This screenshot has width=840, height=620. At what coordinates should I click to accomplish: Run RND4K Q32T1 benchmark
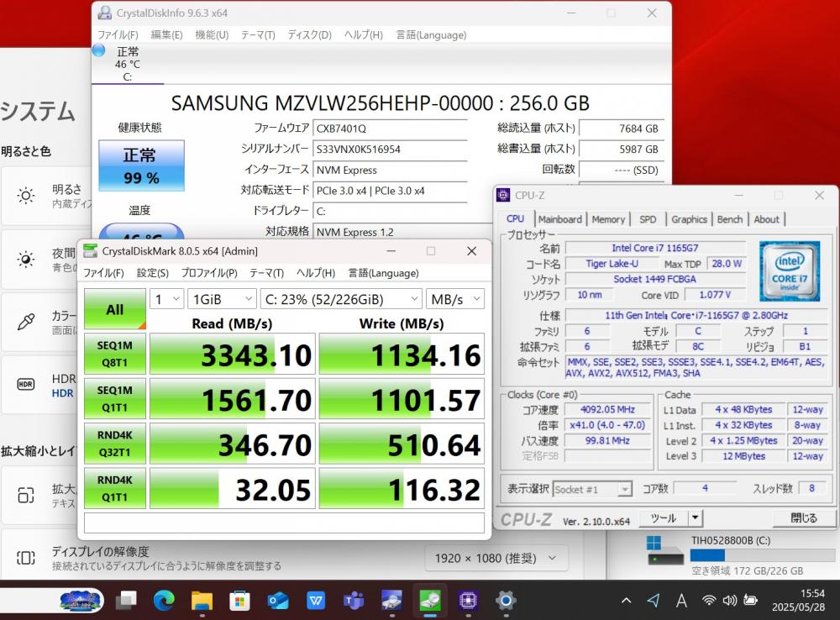(x=114, y=444)
